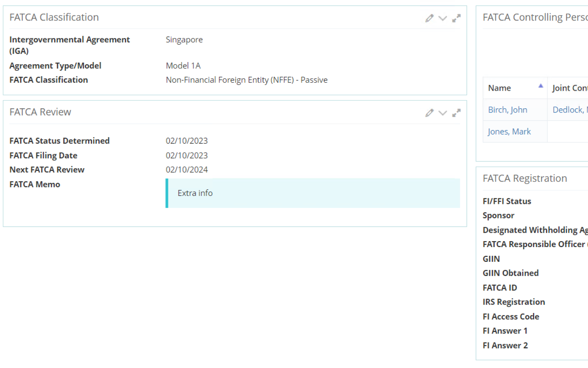Maximize the FATCA Classification panel

pos(456,18)
